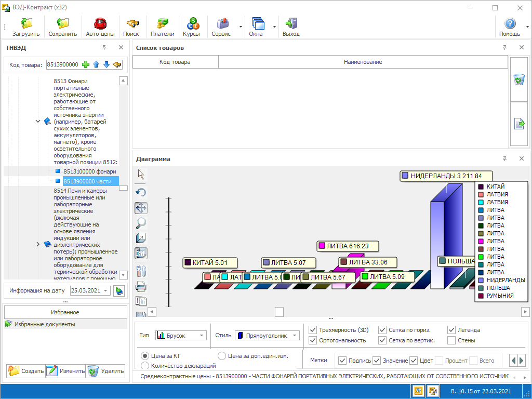Screen dimensions: 532x399
Task: Disable the Трехмерность (3D) checkbox
Action: (313, 330)
